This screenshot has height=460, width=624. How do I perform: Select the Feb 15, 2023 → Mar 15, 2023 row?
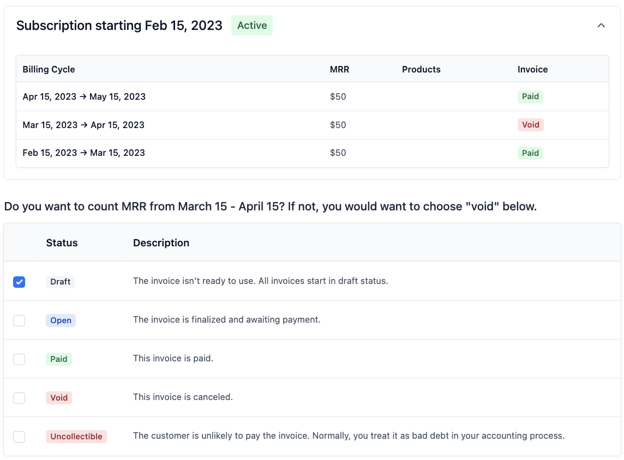click(312, 153)
